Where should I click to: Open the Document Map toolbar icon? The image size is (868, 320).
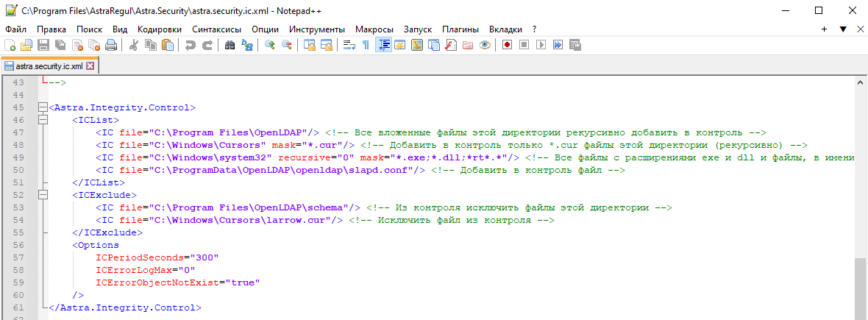tap(416, 45)
